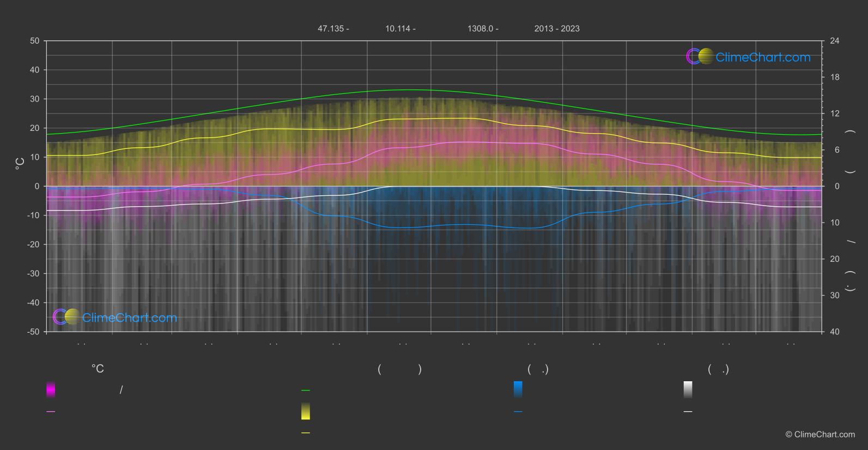Image resolution: width=868 pixels, height=450 pixels.
Task: Click the top-right ClimeChart sun logo icon
Action: tap(700, 57)
